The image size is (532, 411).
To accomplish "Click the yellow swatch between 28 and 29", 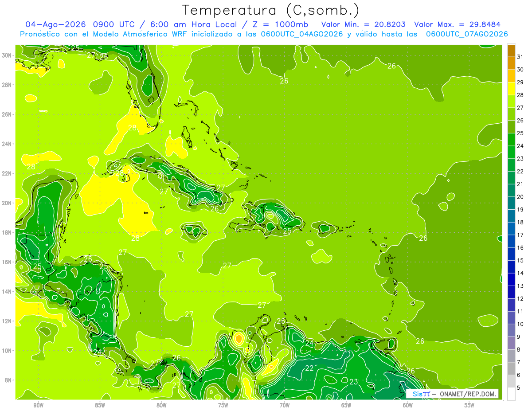I will click(x=511, y=89).
